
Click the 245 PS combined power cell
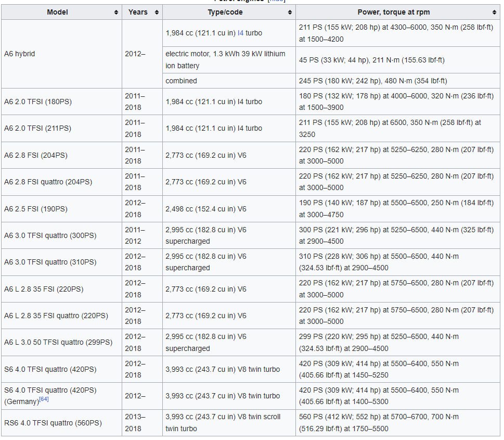398,81
